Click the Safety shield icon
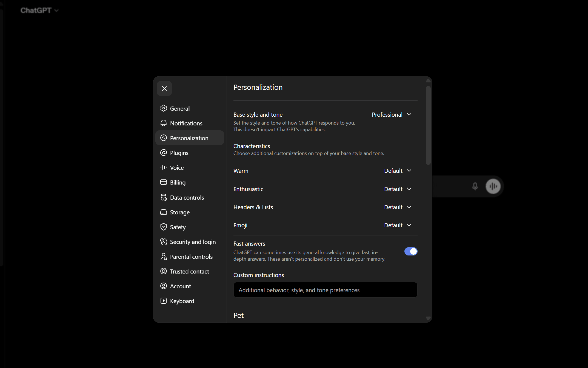This screenshot has width=588, height=368. pos(164,227)
